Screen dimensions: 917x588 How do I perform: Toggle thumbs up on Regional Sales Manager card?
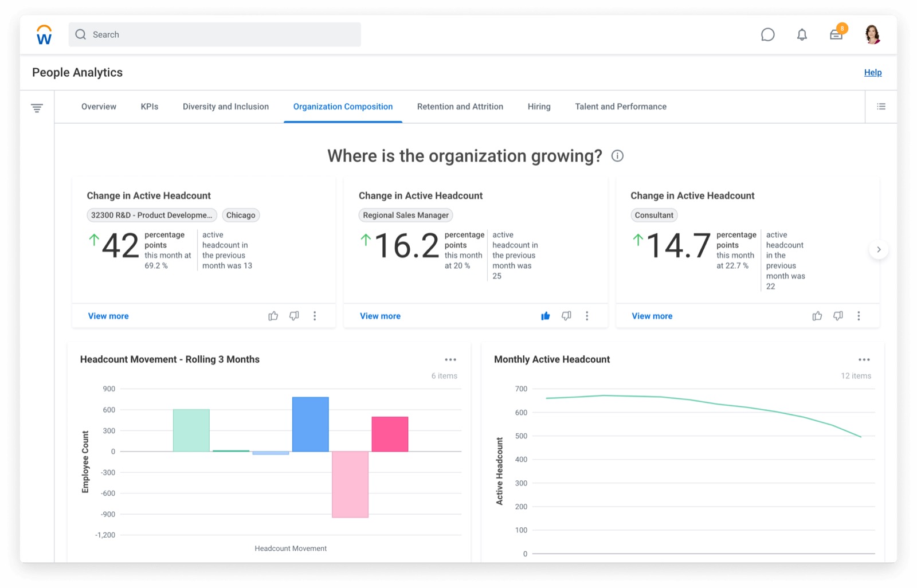click(545, 316)
